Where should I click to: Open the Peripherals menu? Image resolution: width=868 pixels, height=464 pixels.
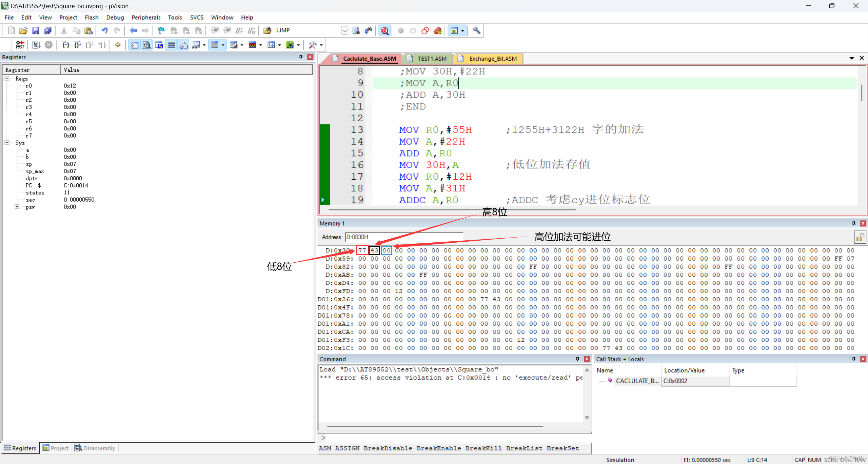(146, 17)
